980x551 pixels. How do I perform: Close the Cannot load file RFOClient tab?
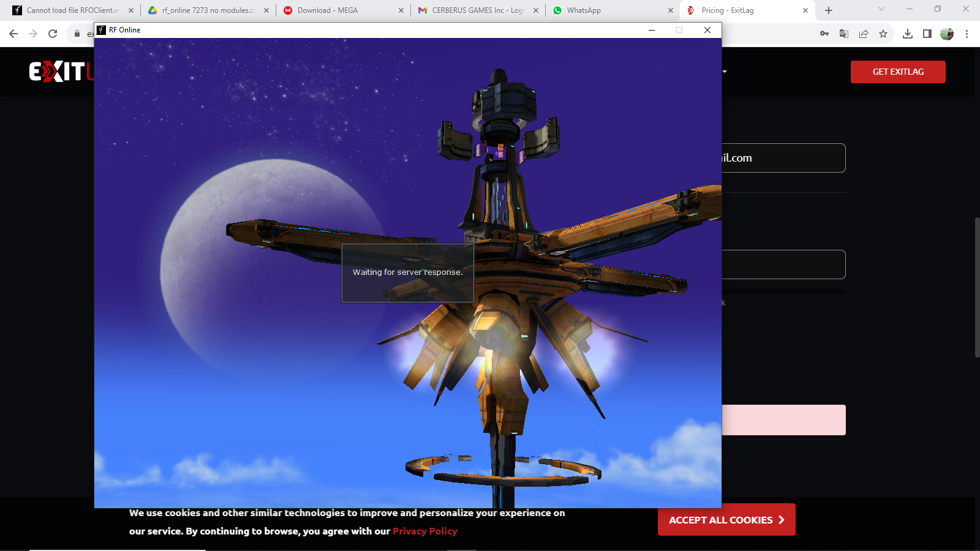131,10
